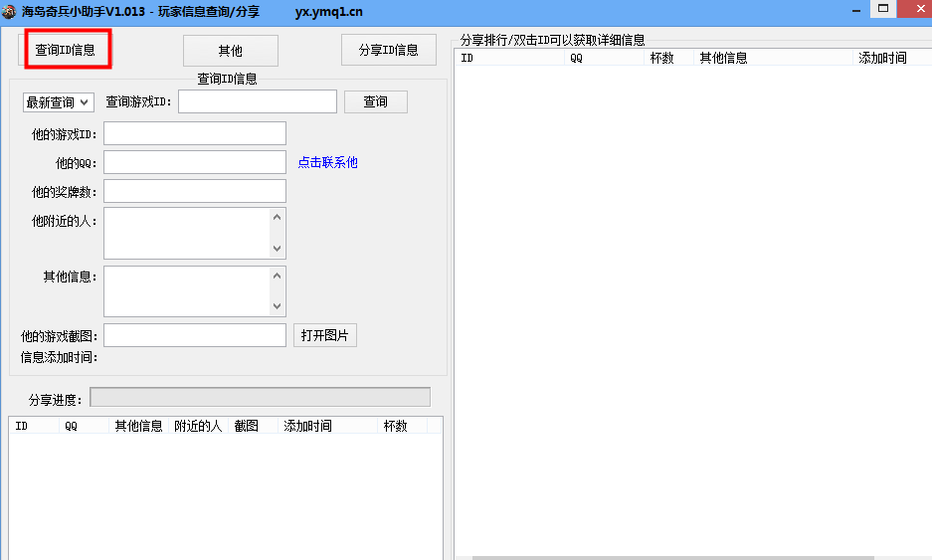Viewport: 932px width, 560px height.
Task: Click bottom list 添加时间 column header
Action: click(327, 426)
